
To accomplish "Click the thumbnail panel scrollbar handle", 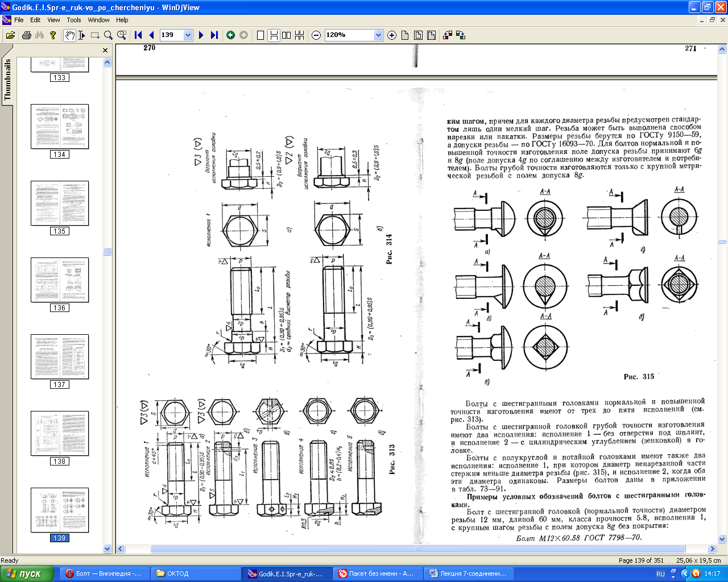I will click(x=107, y=251).
